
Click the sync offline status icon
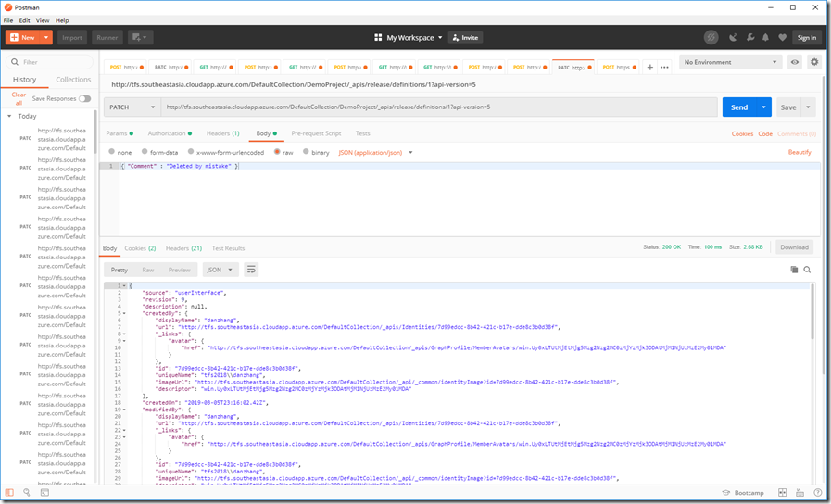click(711, 38)
